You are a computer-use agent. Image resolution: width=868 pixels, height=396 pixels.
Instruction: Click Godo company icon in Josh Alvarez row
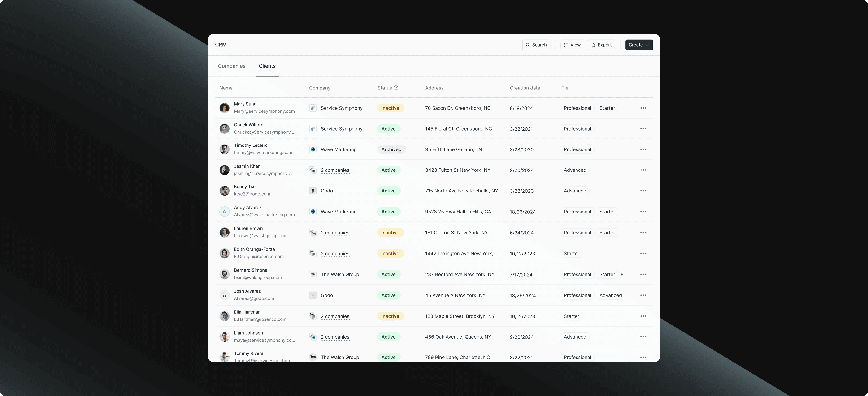(x=313, y=295)
